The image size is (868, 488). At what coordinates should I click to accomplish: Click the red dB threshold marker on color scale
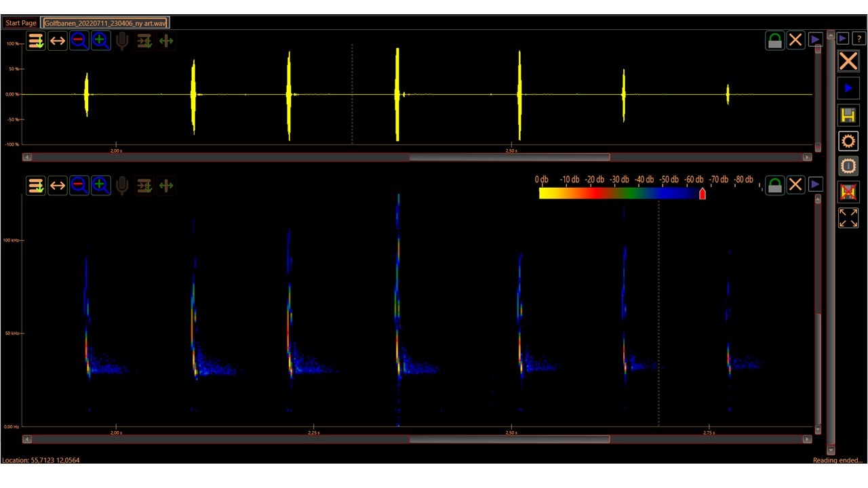tap(702, 195)
